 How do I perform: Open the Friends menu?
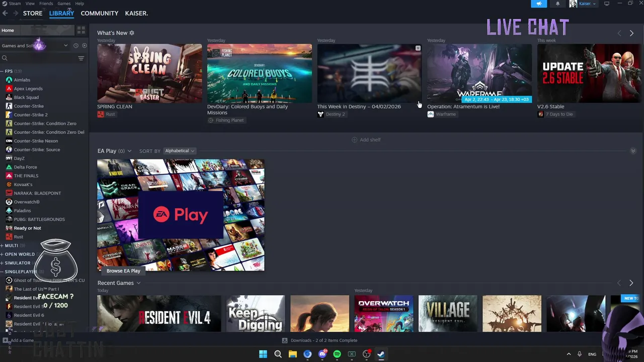point(46,4)
